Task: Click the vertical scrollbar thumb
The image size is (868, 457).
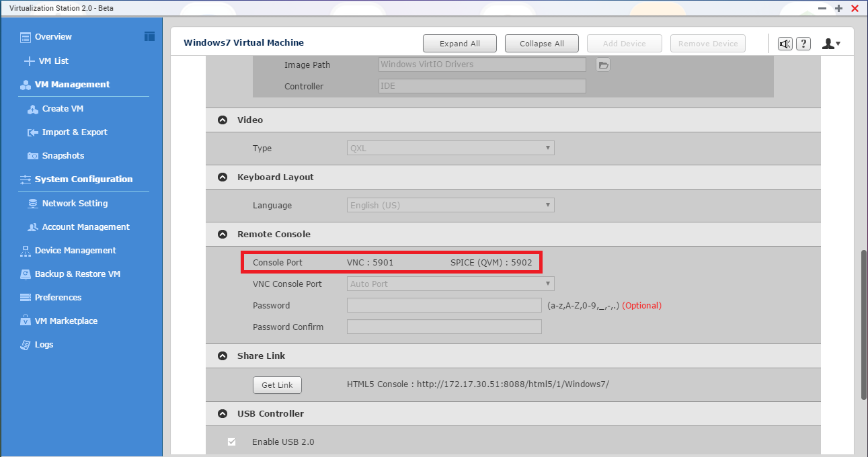Action: [x=863, y=326]
